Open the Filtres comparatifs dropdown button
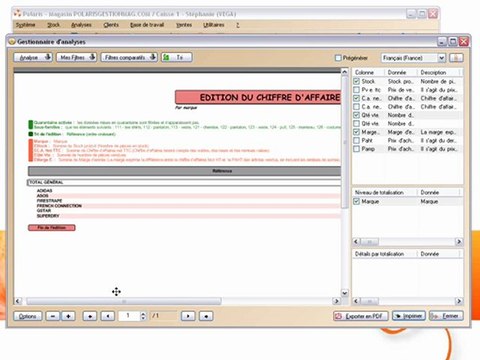 click(129, 57)
